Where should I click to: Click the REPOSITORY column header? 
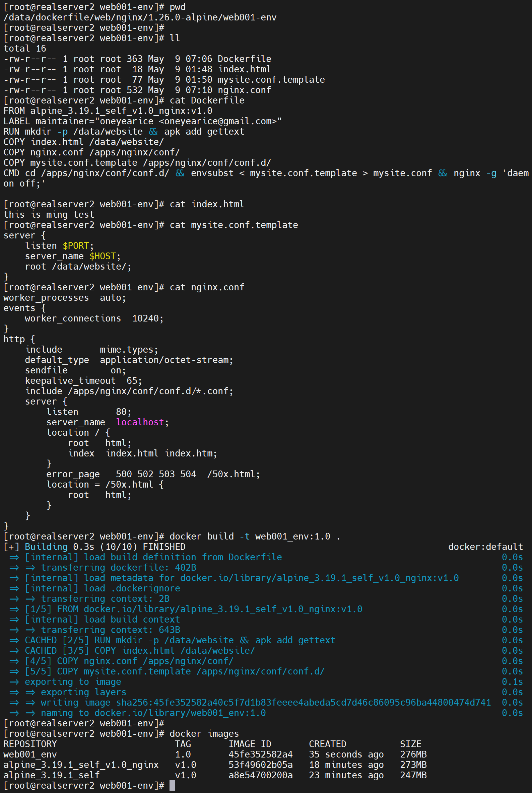point(30,744)
